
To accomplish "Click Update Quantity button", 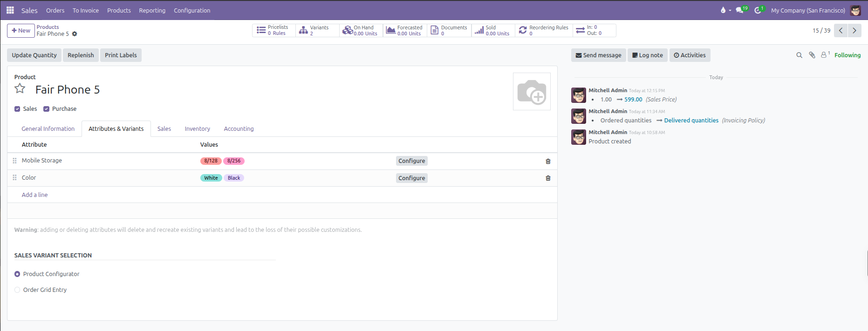I will click(x=34, y=55).
